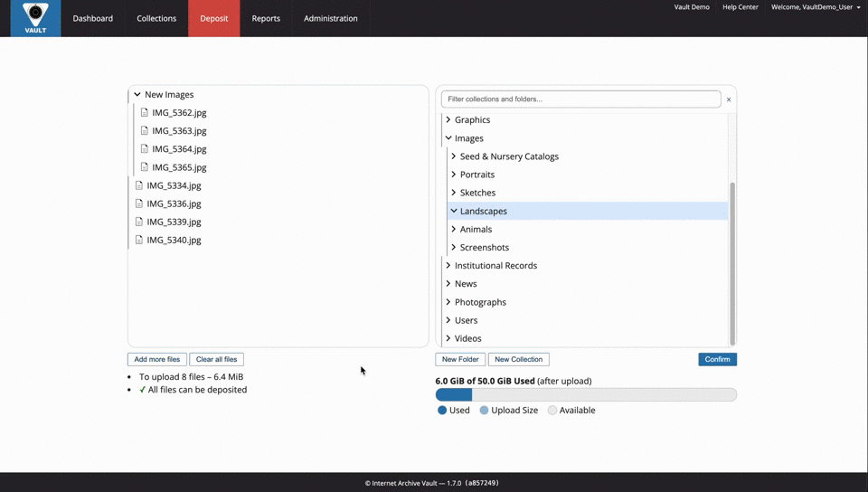The width and height of the screenshot is (868, 492).
Task: Focus the Filter collections and folders field
Action: tap(581, 99)
